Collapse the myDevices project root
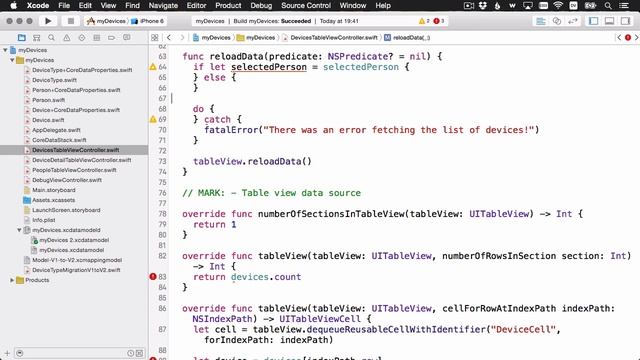 pyautogui.click(x=5, y=50)
